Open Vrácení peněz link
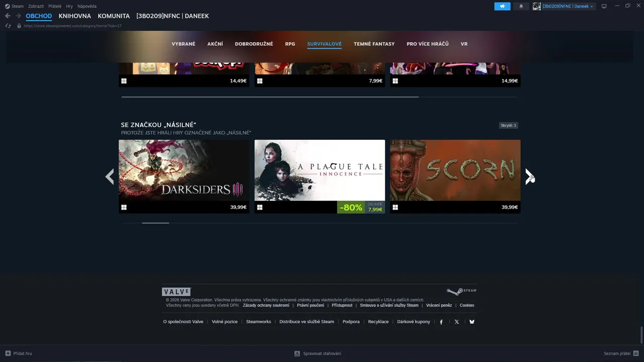The image size is (644, 362). coord(439,305)
